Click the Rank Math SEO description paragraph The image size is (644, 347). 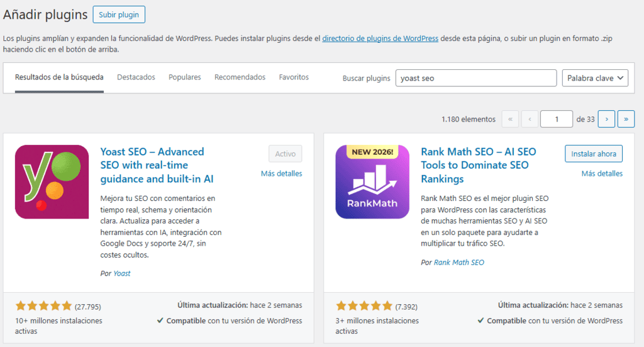(x=485, y=221)
